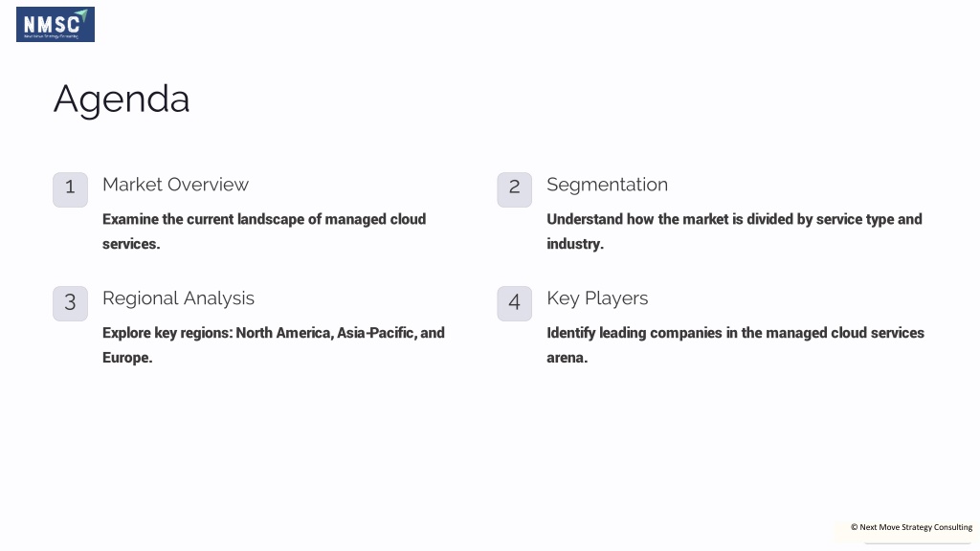Click the 'Understand how the market is divided' text

734,231
